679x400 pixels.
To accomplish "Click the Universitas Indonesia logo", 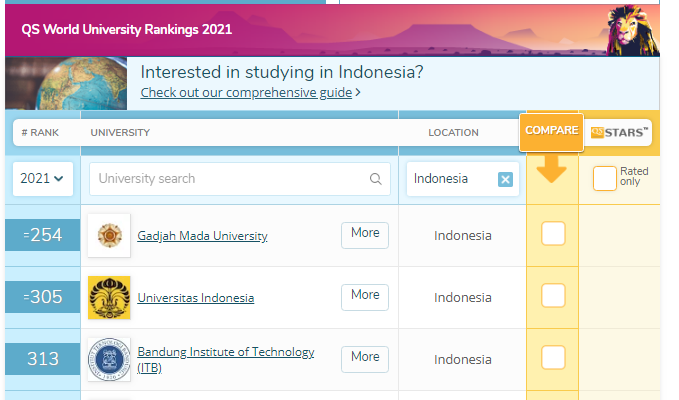I will point(108,297).
